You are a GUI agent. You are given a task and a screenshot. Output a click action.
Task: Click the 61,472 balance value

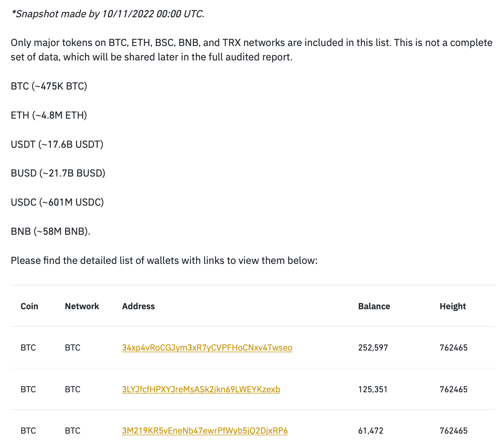[x=371, y=431]
